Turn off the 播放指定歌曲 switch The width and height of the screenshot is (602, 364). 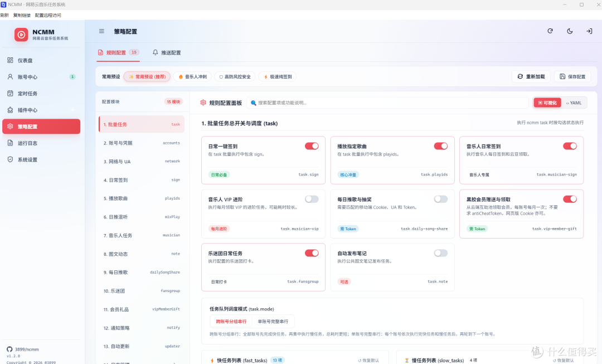(x=441, y=146)
